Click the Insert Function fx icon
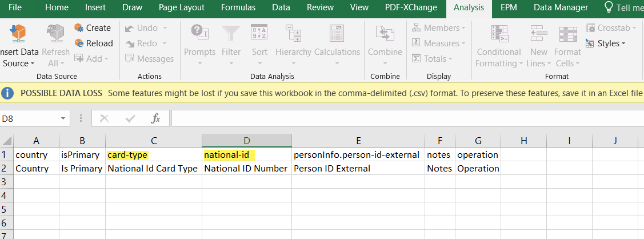Viewport: 644px width, 239px height. click(155, 119)
